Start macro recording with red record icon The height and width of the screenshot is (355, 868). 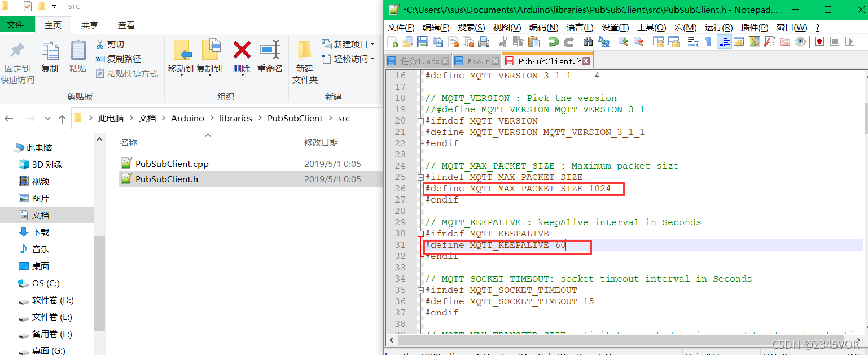click(x=819, y=42)
